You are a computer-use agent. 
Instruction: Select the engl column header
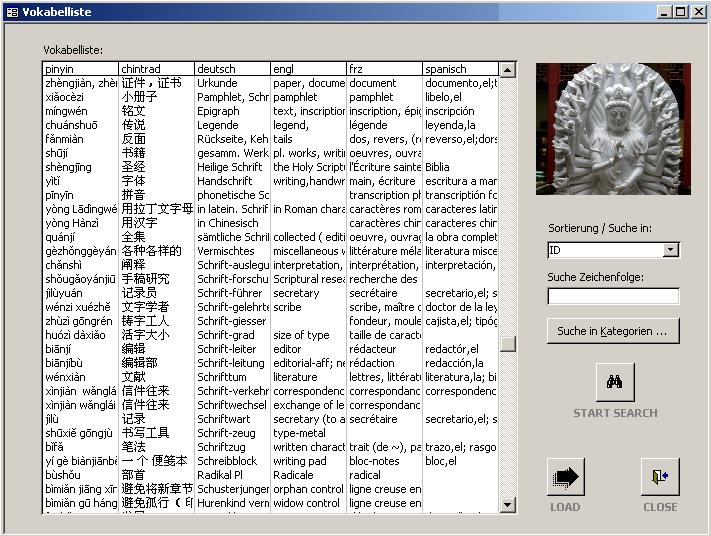(x=308, y=69)
